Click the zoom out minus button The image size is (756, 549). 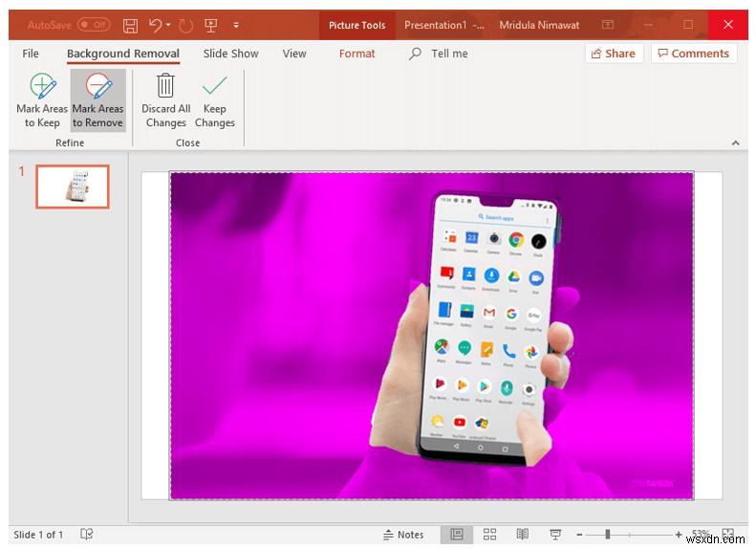pyautogui.click(x=579, y=535)
